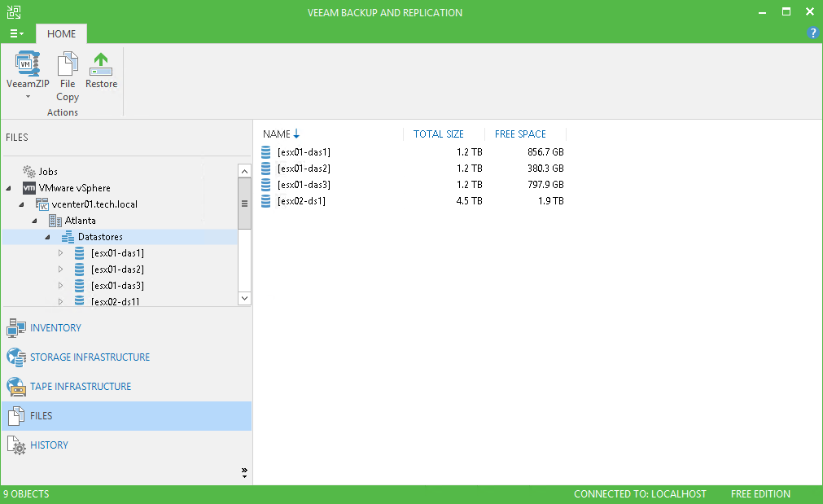Sort by the TOTAL SIZE column header
Screen dimensions: 823x504
click(438, 134)
